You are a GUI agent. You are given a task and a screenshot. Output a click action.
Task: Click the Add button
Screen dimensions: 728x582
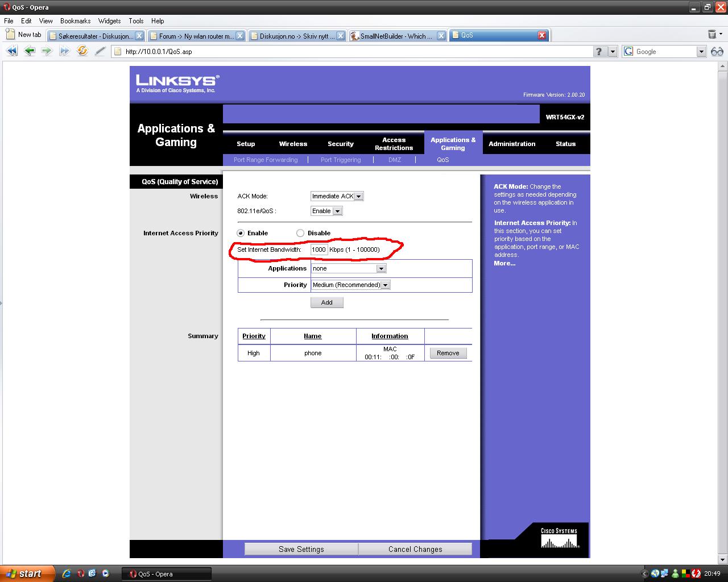[x=327, y=302]
